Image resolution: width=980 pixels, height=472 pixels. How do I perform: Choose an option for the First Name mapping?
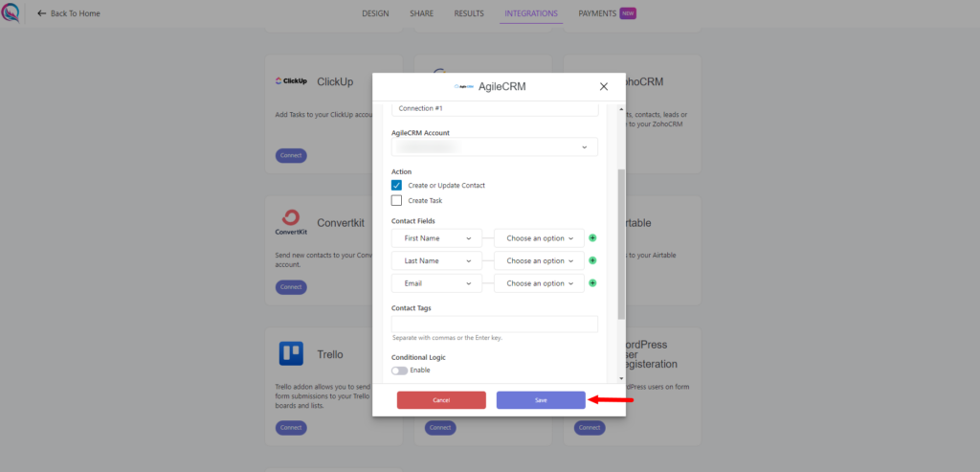click(540, 238)
